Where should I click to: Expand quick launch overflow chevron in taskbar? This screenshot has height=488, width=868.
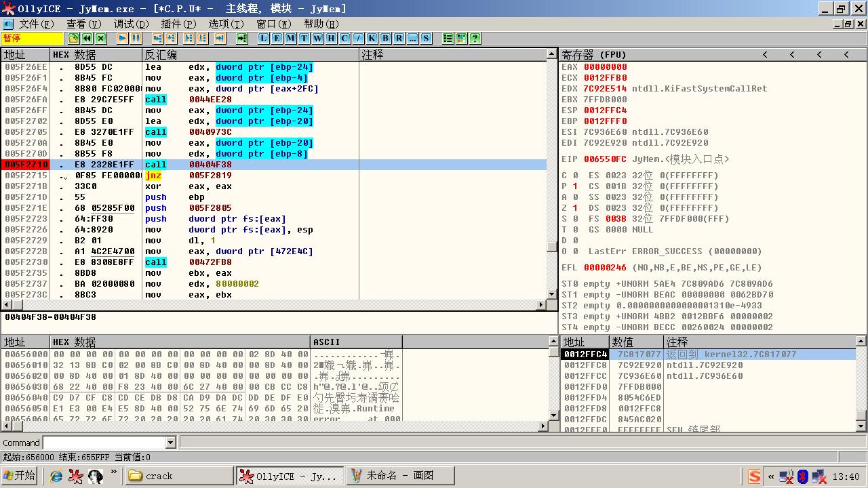[x=114, y=472]
